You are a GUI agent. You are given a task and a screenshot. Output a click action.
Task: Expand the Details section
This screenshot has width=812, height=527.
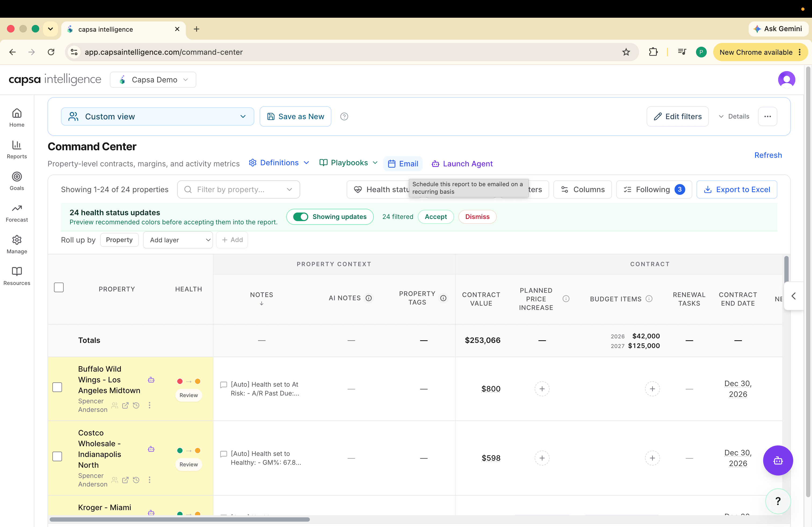click(x=734, y=116)
